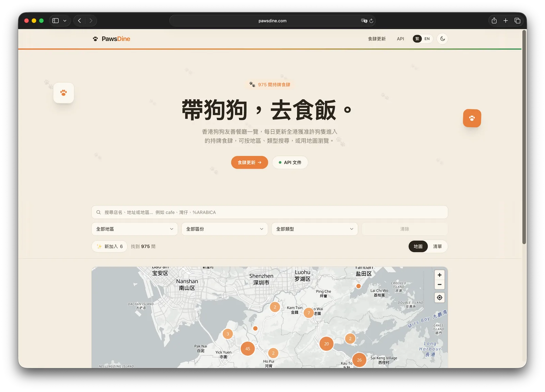The height and width of the screenshot is (392, 545).
Task: Switch language to EN
Action: pos(427,39)
